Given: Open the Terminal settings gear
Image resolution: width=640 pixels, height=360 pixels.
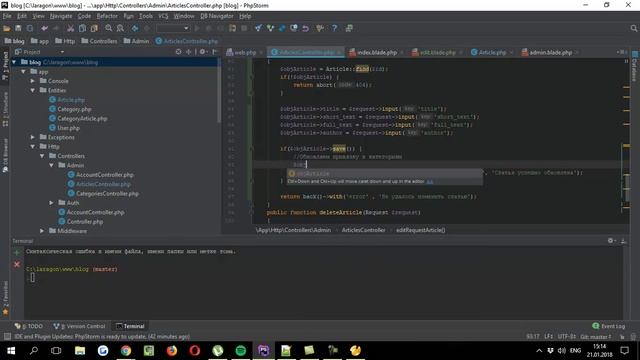Looking at the screenshot, I should [x=611, y=241].
